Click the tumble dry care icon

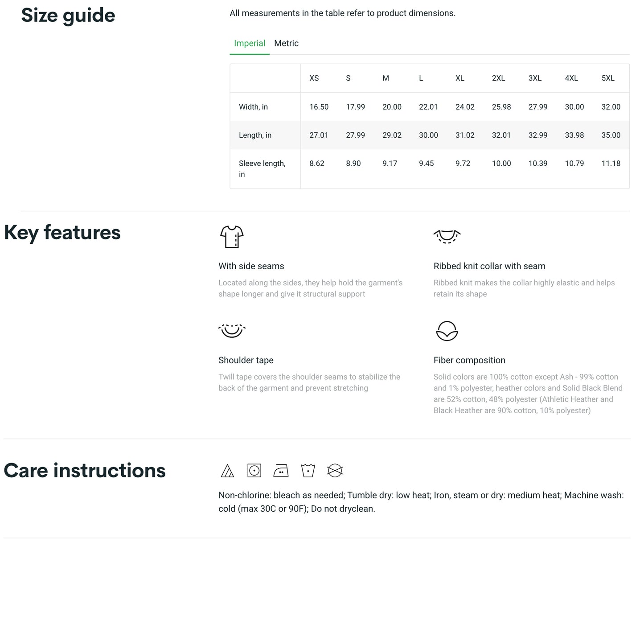click(x=254, y=471)
